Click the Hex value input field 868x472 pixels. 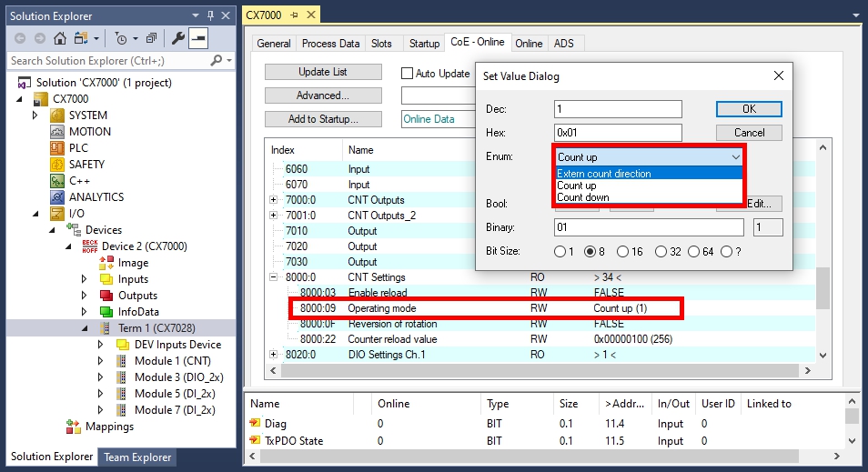[618, 133]
